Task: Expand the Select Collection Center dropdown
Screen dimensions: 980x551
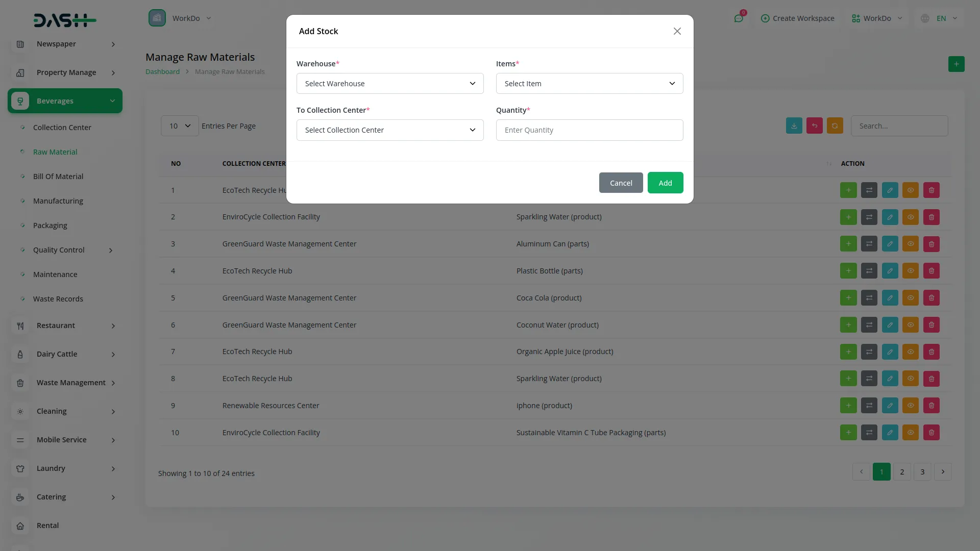Action: click(390, 130)
